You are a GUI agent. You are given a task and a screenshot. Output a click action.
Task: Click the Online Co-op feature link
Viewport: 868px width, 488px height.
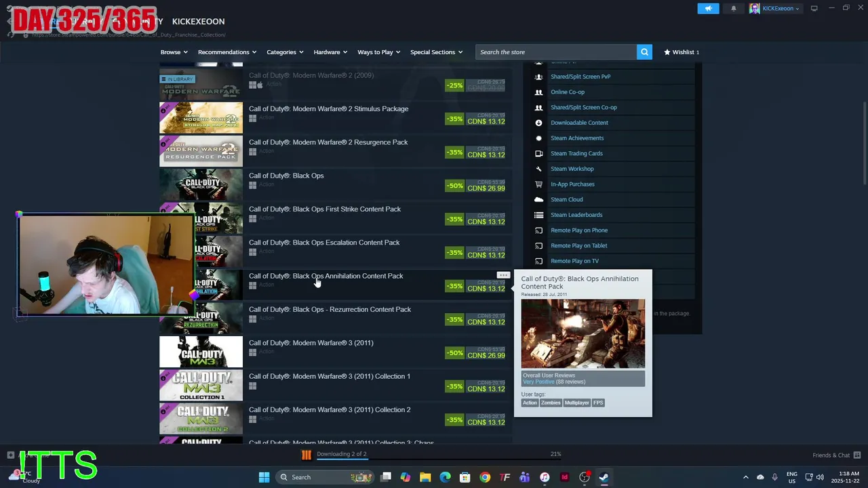(568, 92)
